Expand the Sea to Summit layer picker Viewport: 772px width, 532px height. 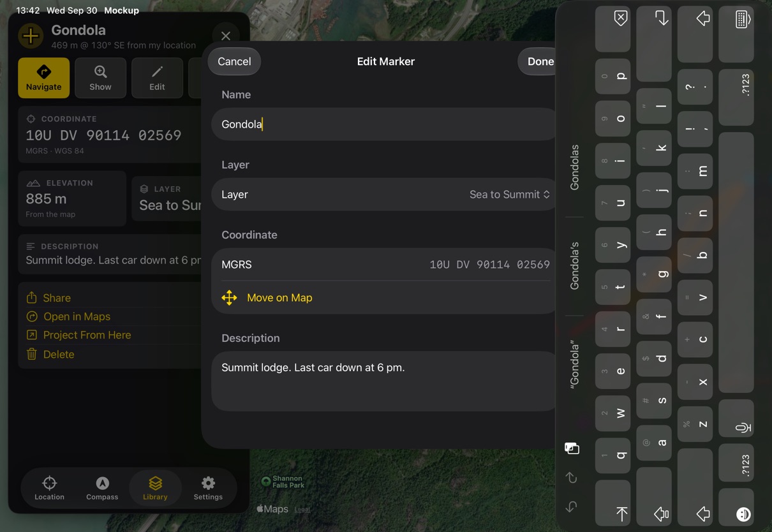pos(510,195)
